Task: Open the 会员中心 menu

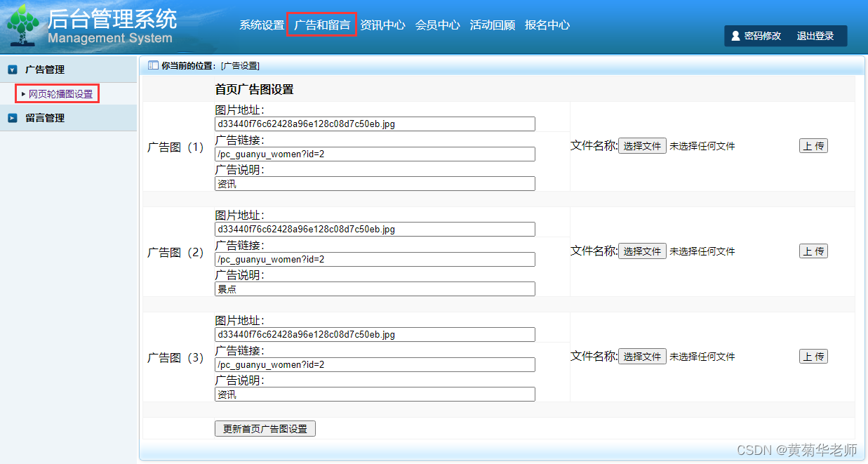Action: tap(437, 25)
